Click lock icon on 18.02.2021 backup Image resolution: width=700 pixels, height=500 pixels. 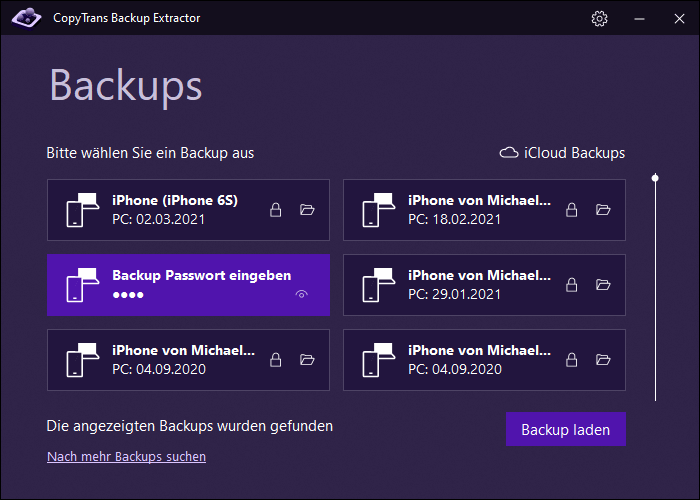click(571, 210)
